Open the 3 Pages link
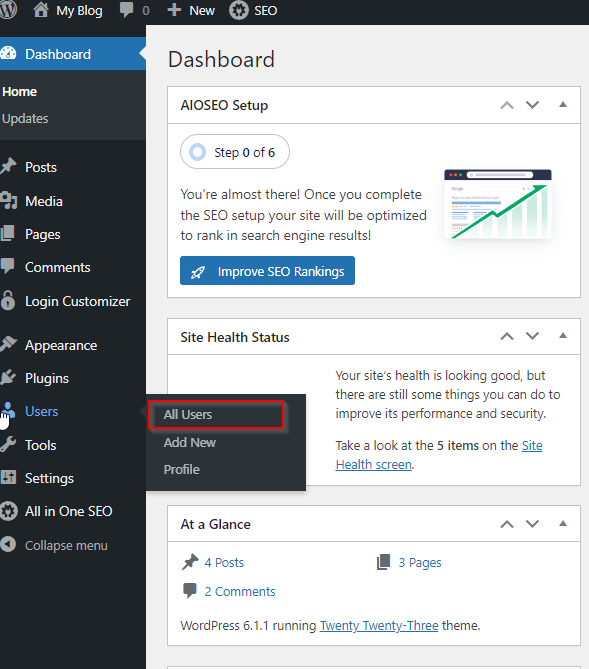589x669 pixels. (420, 562)
